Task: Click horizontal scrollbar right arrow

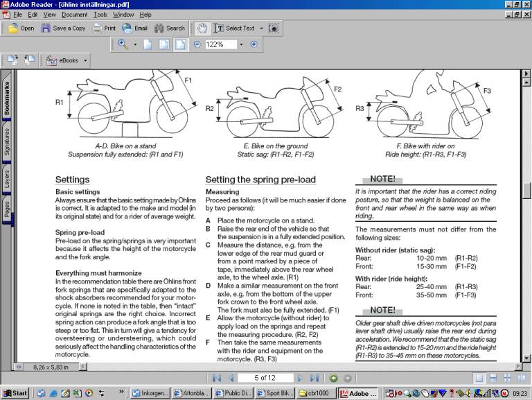Action: pyautogui.click(x=517, y=367)
